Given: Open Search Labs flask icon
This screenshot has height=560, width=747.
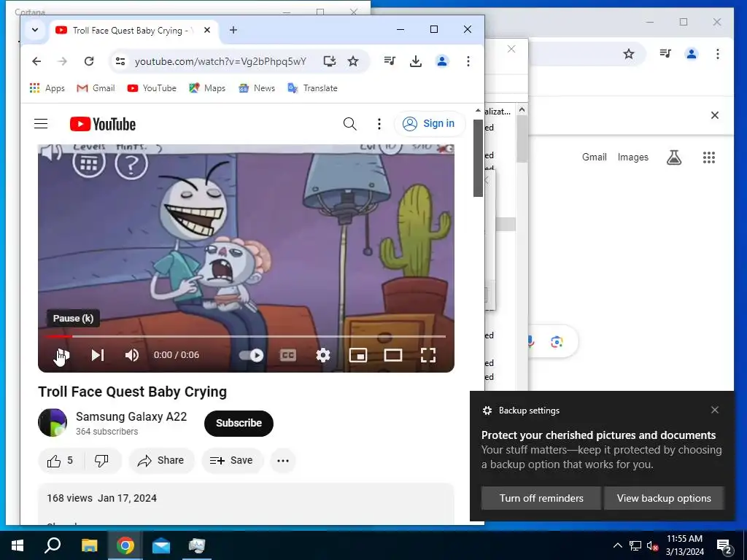Looking at the screenshot, I should tap(673, 157).
